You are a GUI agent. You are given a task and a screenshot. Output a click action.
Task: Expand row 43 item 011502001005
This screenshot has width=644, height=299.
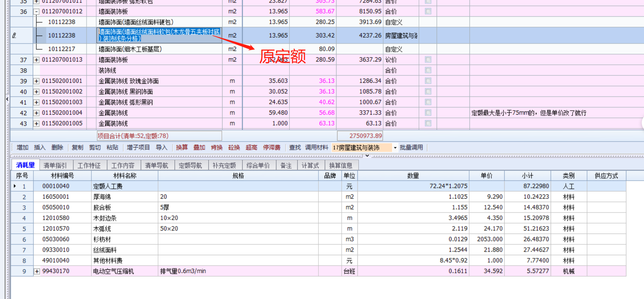click(36, 124)
